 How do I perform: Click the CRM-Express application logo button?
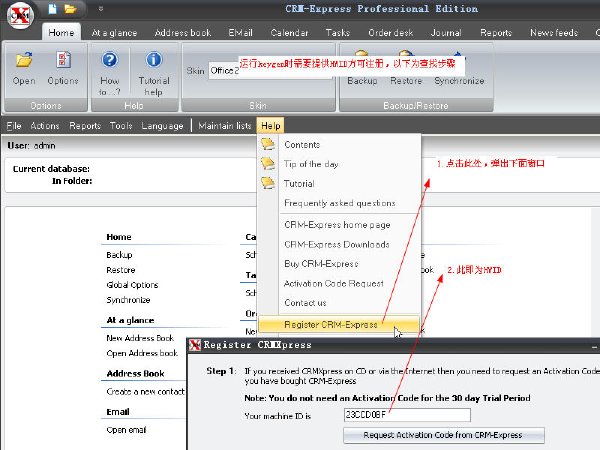pos(20,15)
